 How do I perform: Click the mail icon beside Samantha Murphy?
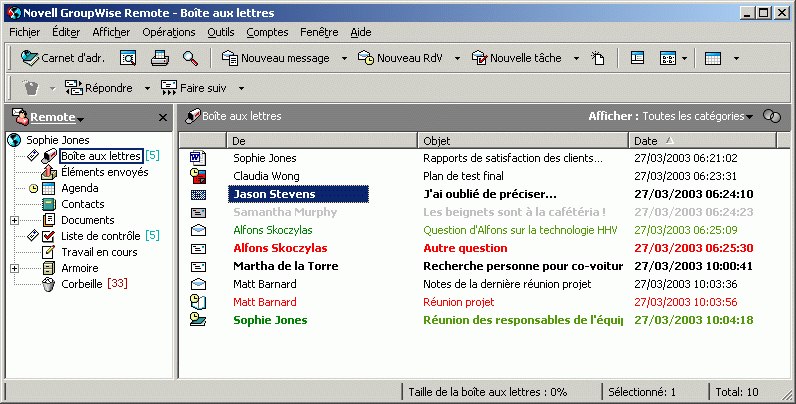[198, 212]
